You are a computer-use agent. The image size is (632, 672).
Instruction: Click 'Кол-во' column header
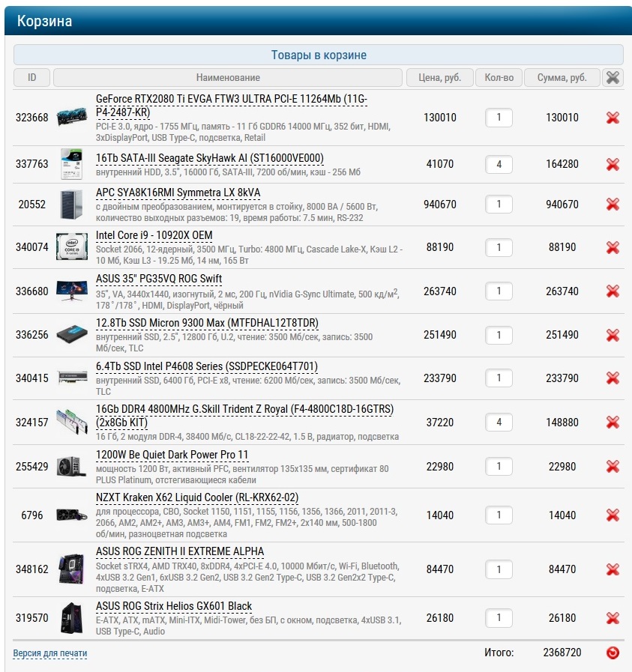499,78
